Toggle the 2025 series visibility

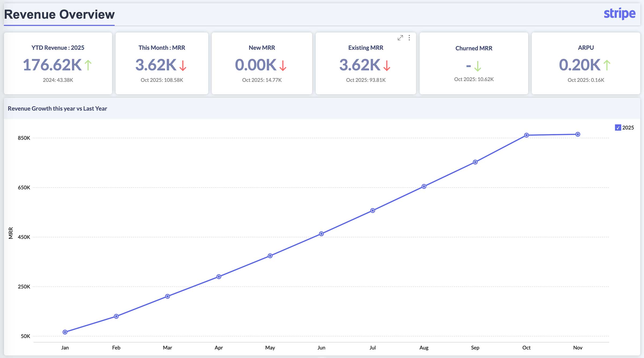(x=619, y=128)
